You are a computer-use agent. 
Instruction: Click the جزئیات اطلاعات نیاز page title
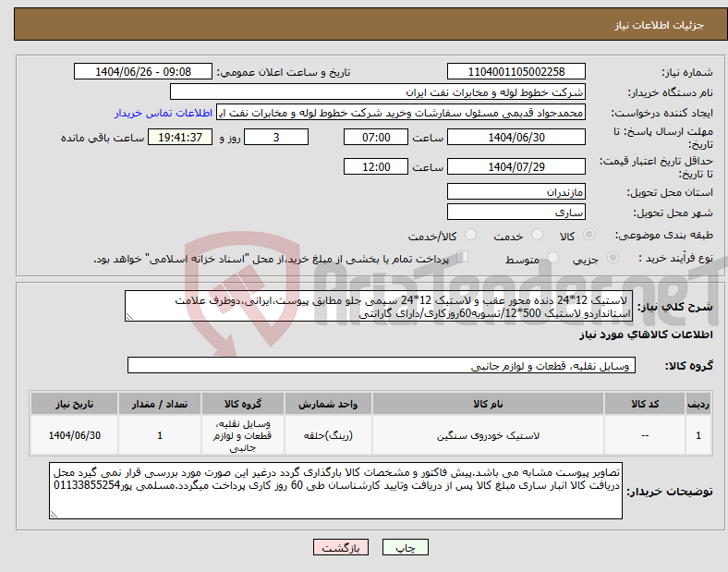(660, 25)
